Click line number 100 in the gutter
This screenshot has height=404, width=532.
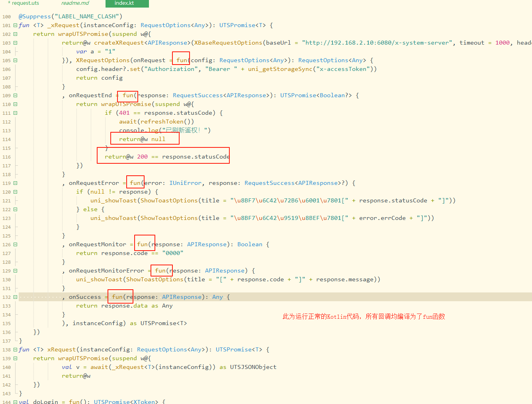point(6,17)
